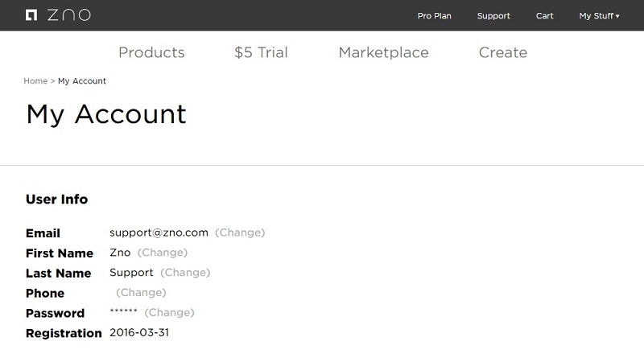Expand the My Stuff dropdown arrow
This screenshot has height=358, width=644.
point(617,16)
